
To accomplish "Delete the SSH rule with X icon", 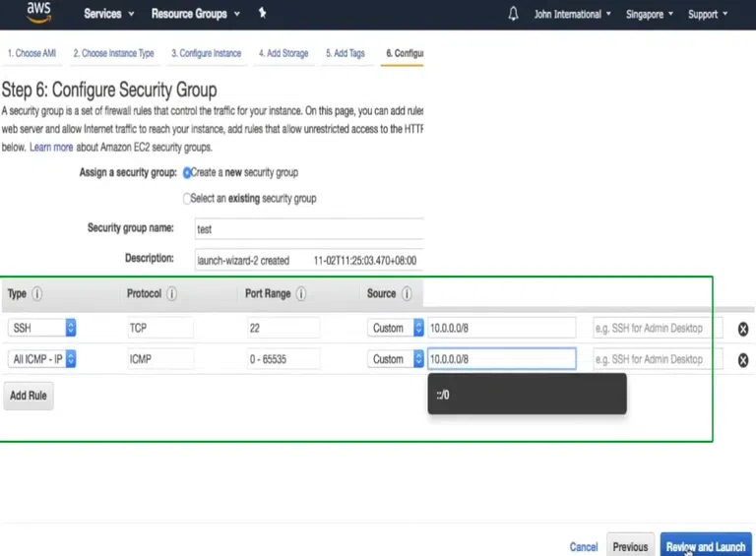I will click(743, 330).
